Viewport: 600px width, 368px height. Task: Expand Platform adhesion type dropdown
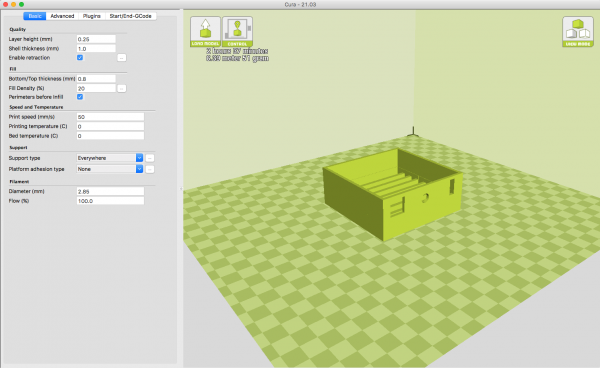110,169
